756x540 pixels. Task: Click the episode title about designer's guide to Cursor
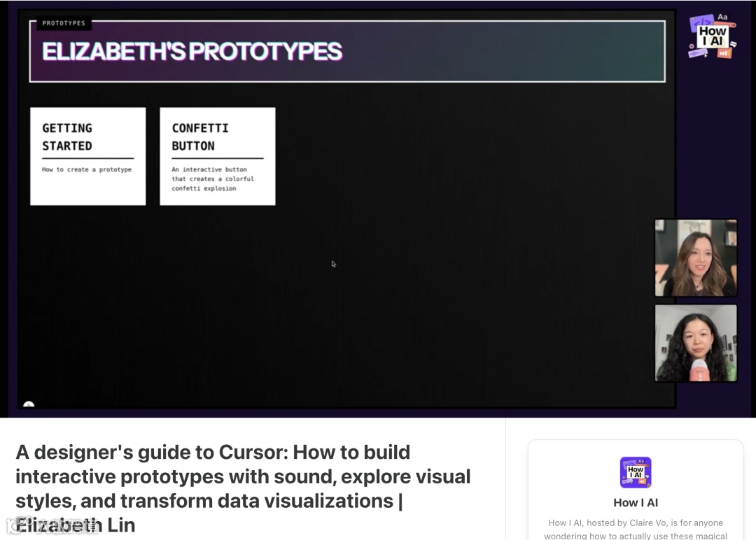pos(243,488)
